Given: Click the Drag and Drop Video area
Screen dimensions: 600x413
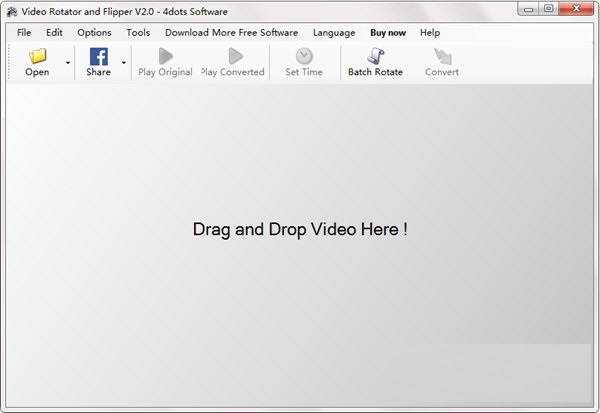Looking at the screenshot, I should pyautogui.click(x=300, y=229).
